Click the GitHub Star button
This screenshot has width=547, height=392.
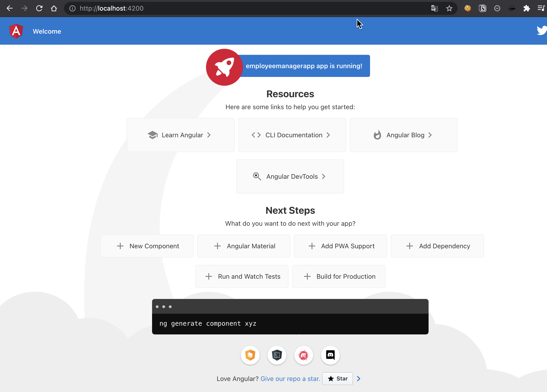(337, 378)
